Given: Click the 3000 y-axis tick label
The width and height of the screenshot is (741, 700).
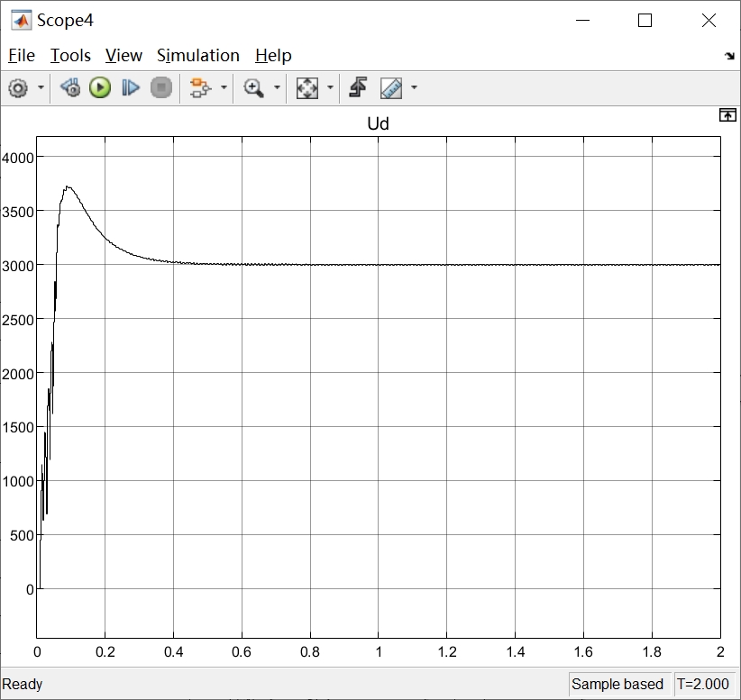Looking at the screenshot, I should tap(18, 266).
